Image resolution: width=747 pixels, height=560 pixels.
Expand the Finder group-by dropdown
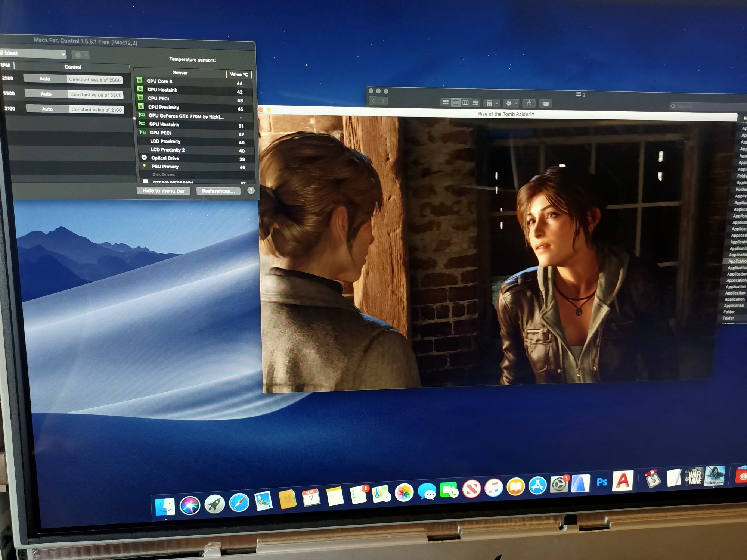492,103
